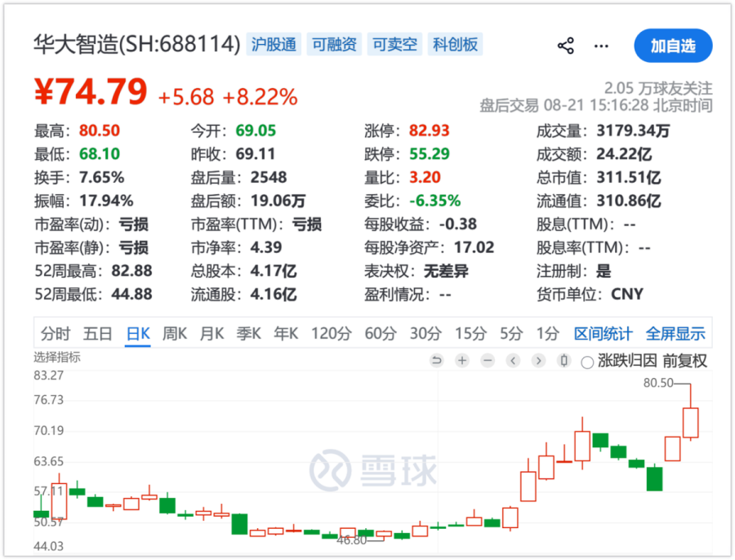
Task: Select the 60分 chart tab
Action: pyautogui.click(x=381, y=334)
